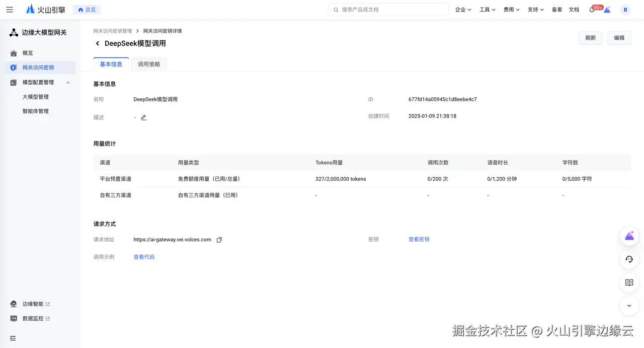Click the 边缘大模型网关 product icon
The image size is (644, 348).
pyautogui.click(x=14, y=33)
